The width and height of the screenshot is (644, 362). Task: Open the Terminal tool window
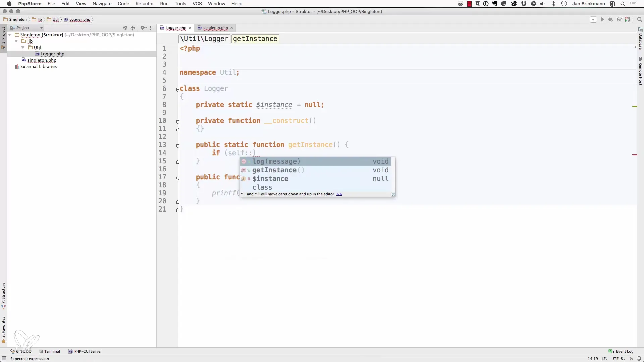point(49,351)
